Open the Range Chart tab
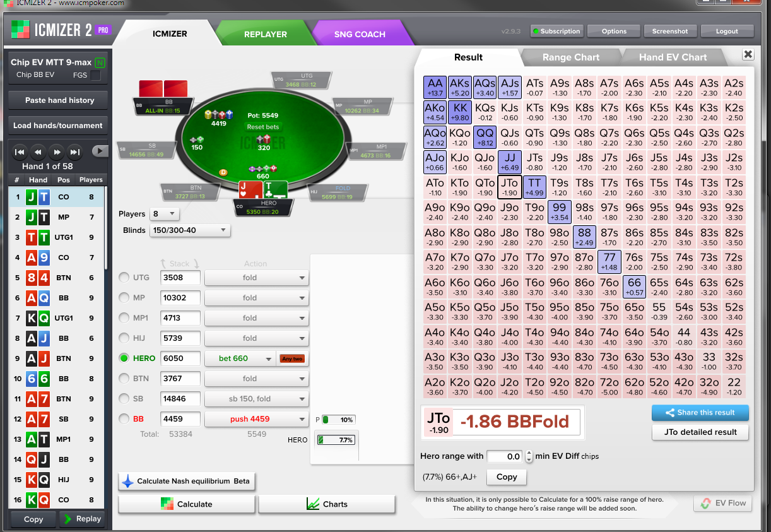 571,57
